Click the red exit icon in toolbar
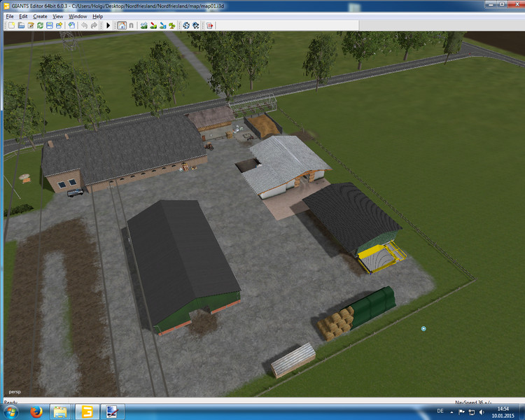Viewport: 525px width, 420px height. (209, 25)
